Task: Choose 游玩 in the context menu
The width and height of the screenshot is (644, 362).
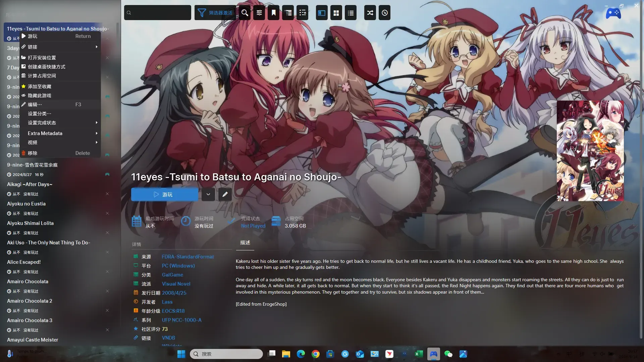Action: tap(60, 36)
